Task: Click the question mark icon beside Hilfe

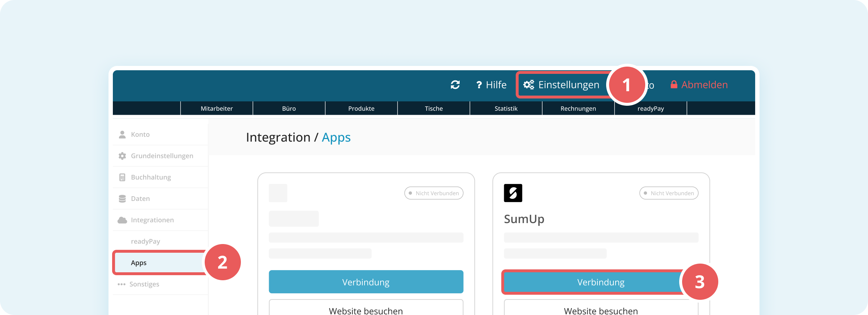Action: (479, 85)
